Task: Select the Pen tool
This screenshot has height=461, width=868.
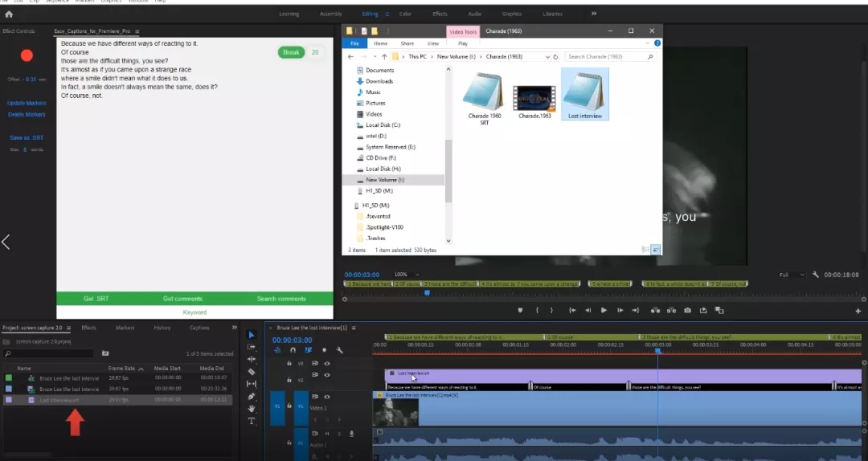Action: coord(252,396)
